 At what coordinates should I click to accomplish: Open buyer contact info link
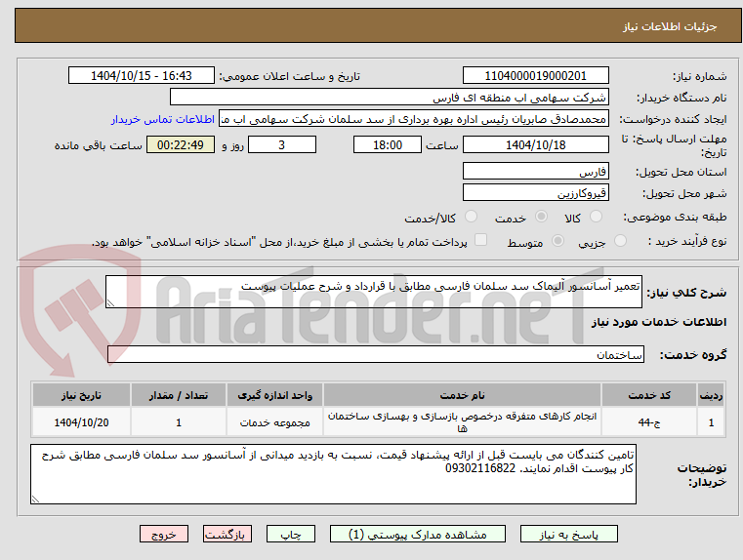pos(163,119)
